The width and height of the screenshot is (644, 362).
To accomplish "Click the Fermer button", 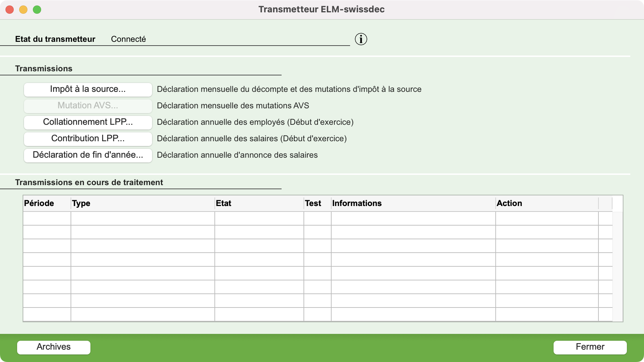I will point(590,347).
